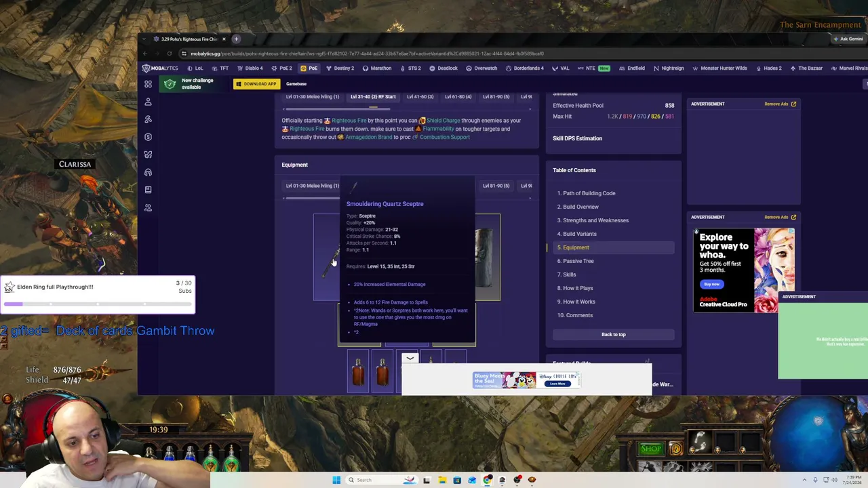This screenshot has width=868, height=488.
Task: Click the Flammability skill link
Action: [438, 129]
